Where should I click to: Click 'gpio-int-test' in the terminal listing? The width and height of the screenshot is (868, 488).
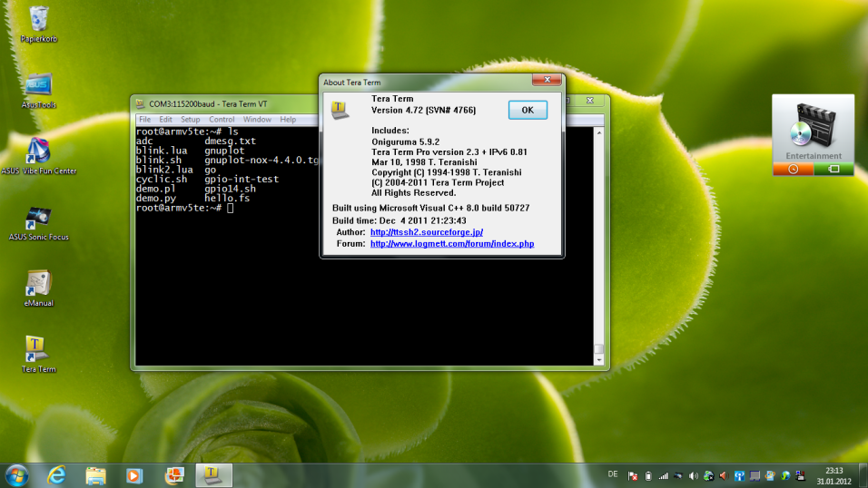242,180
